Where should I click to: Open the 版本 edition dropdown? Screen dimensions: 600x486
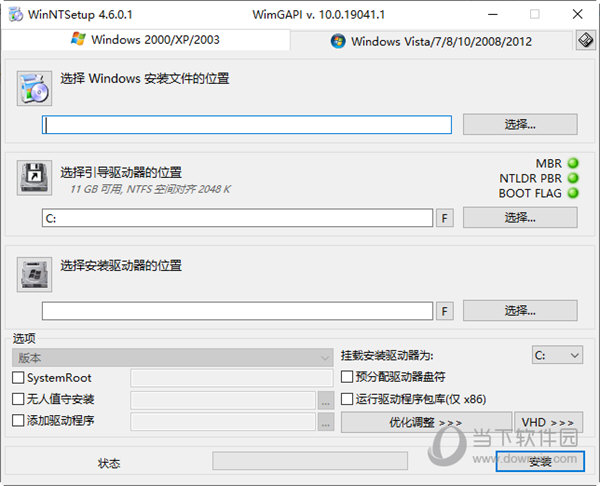point(172,358)
